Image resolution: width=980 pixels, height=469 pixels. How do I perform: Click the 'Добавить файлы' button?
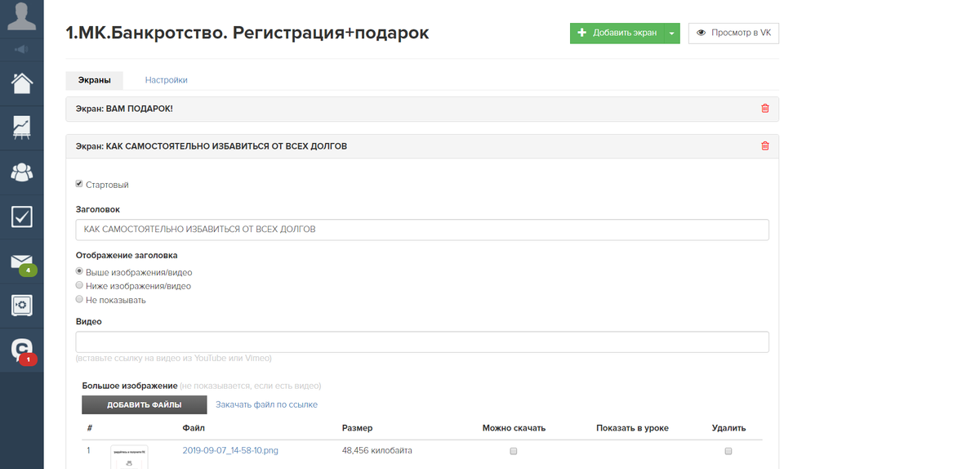(144, 404)
